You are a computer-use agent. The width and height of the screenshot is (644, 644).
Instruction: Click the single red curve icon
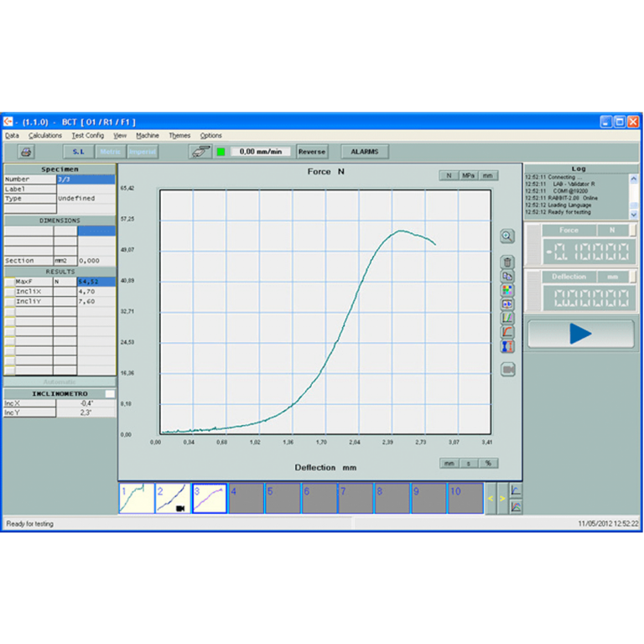507,332
